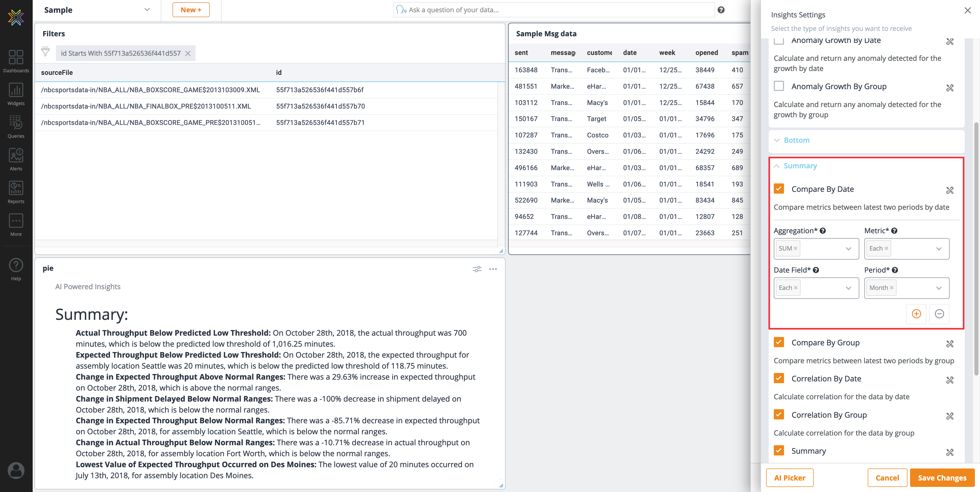
Task: Open the Aggregation SUM dropdown
Action: pos(848,249)
